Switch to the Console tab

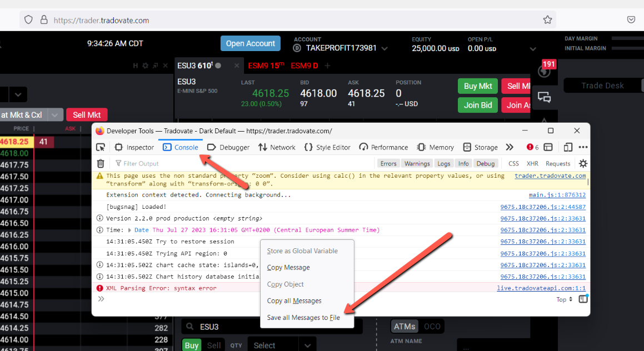(x=180, y=147)
